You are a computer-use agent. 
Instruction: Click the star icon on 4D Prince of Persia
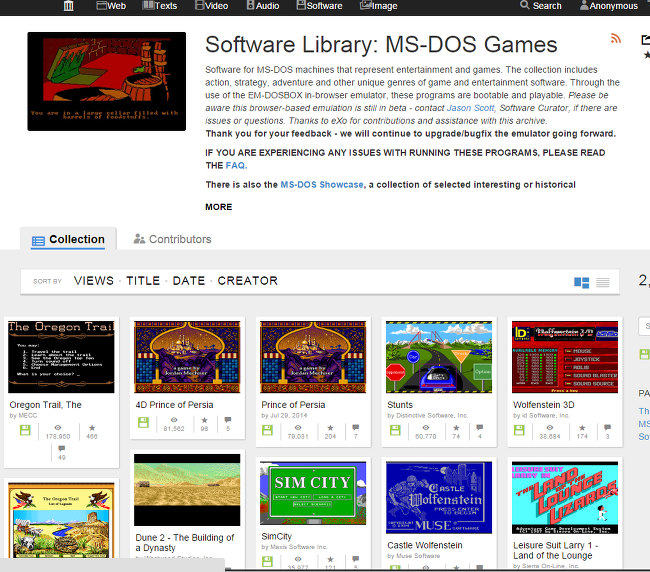click(x=204, y=420)
